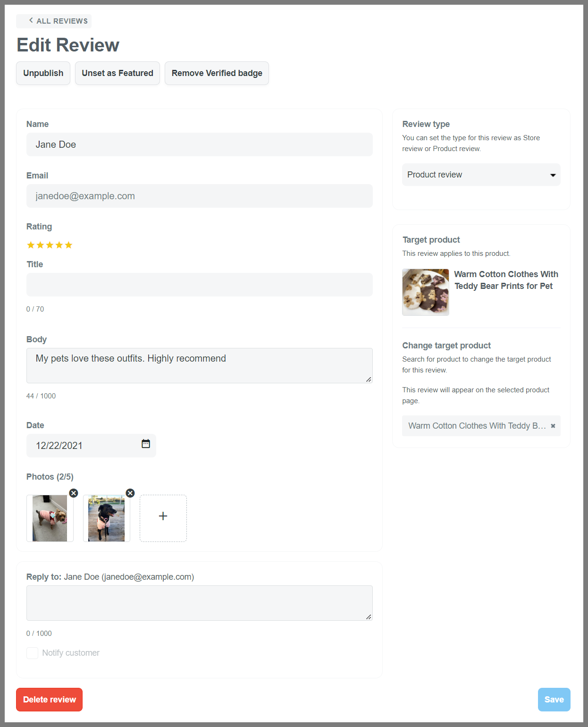This screenshot has width=588, height=727.
Task: Click the Unpublish button
Action: 43,73
